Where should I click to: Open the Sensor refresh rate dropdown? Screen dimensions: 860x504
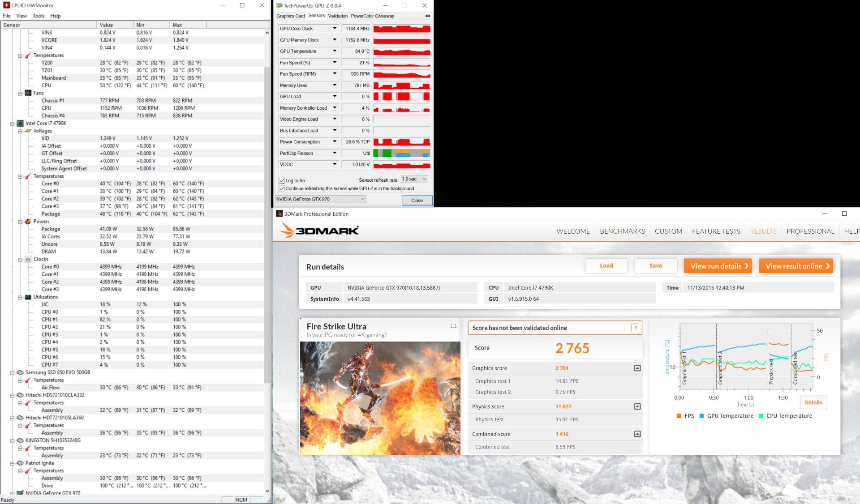click(x=414, y=179)
